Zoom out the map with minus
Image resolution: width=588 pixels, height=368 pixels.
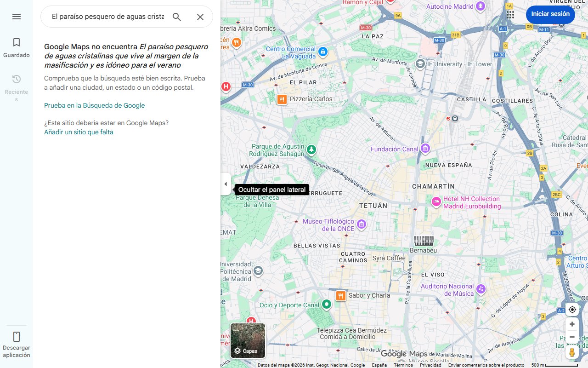(x=572, y=337)
